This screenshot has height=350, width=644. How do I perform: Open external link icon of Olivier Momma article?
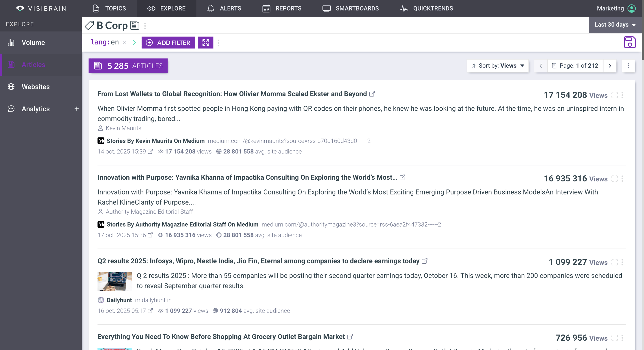pyautogui.click(x=372, y=94)
